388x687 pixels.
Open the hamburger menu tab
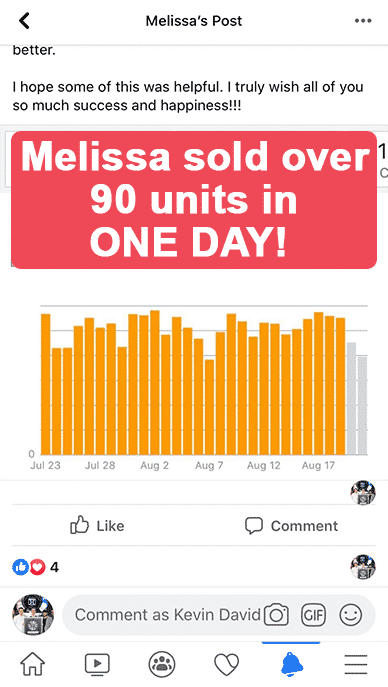tap(356, 665)
